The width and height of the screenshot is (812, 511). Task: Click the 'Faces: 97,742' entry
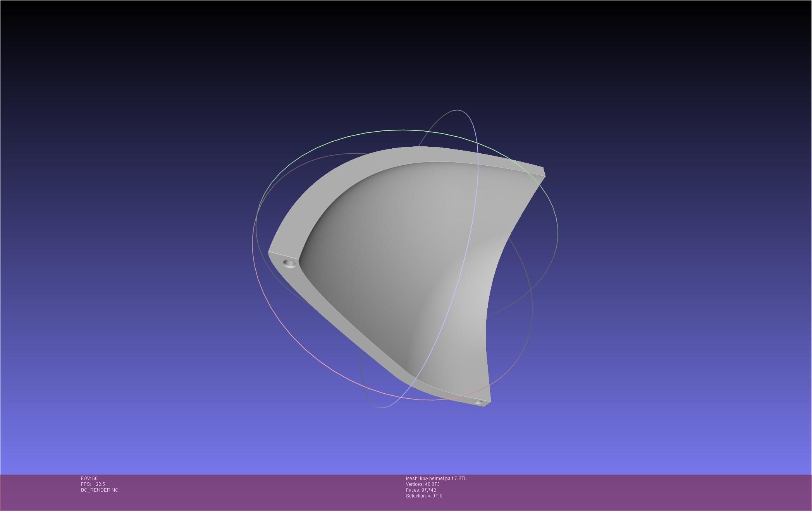pyautogui.click(x=421, y=490)
